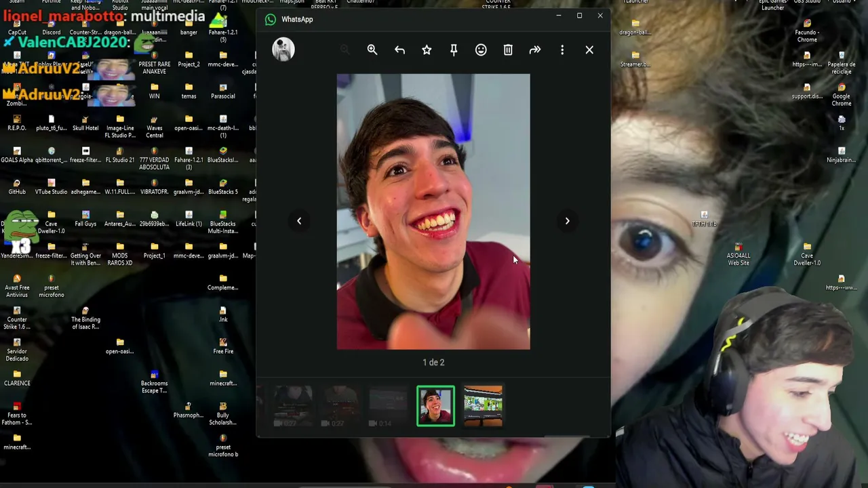
Task: Open LifeLink (1) file
Action: click(x=189, y=218)
